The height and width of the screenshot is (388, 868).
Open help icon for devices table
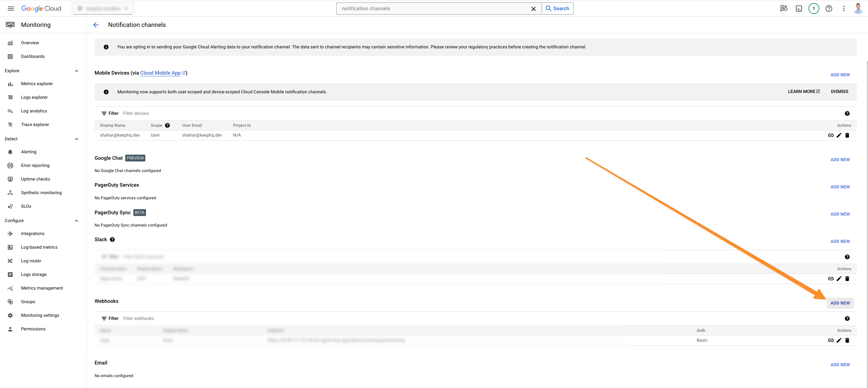(847, 113)
